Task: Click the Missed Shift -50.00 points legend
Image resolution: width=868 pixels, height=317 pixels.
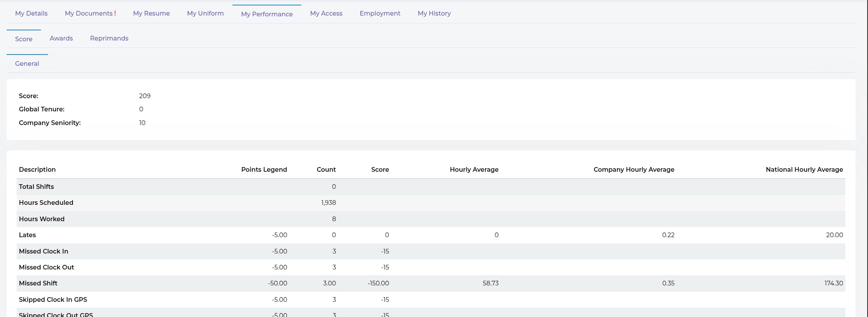Action: pos(278,283)
